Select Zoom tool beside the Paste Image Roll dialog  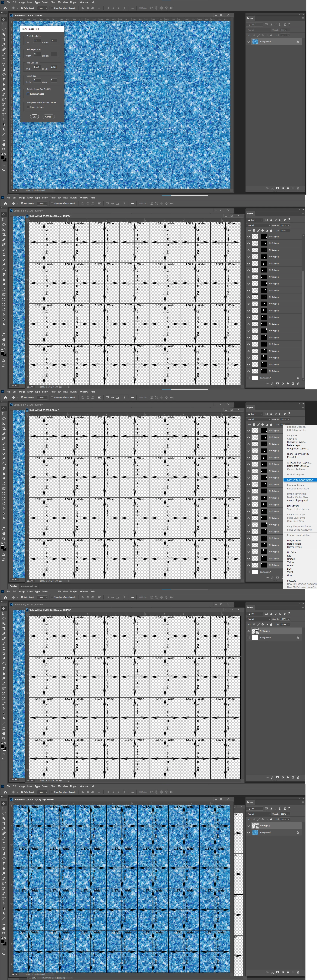pos(4,149)
